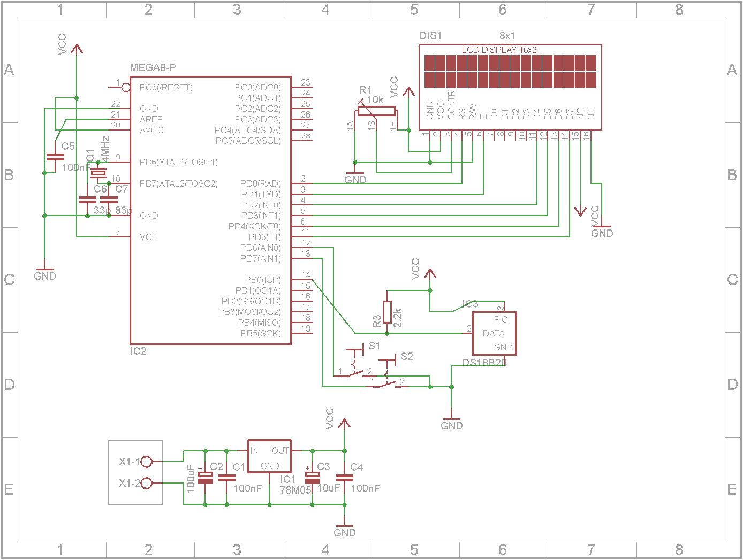
Task: Click the PC0(ADC0) pin label
Action: (258, 87)
